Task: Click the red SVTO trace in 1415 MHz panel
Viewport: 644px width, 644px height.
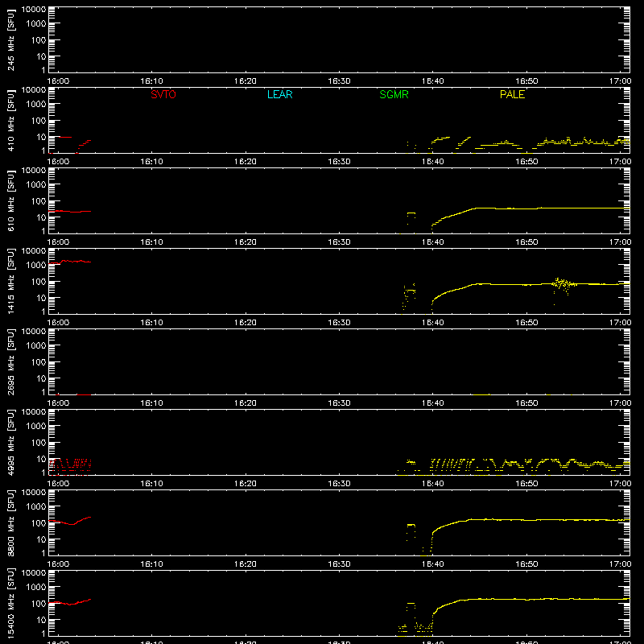Action: pyautogui.click(x=70, y=261)
